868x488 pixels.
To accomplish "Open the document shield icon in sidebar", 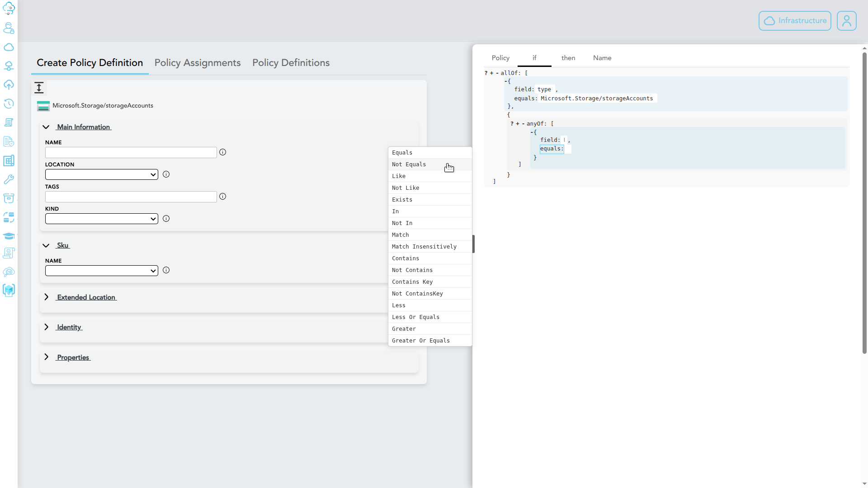I will [9, 141].
